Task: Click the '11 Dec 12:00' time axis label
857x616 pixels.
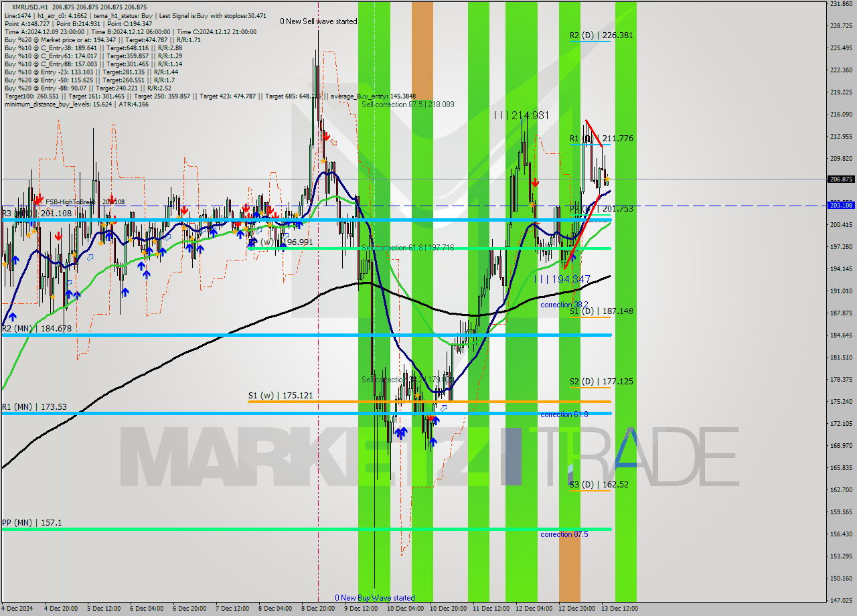Action: pyautogui.click(x=491, y=609)
